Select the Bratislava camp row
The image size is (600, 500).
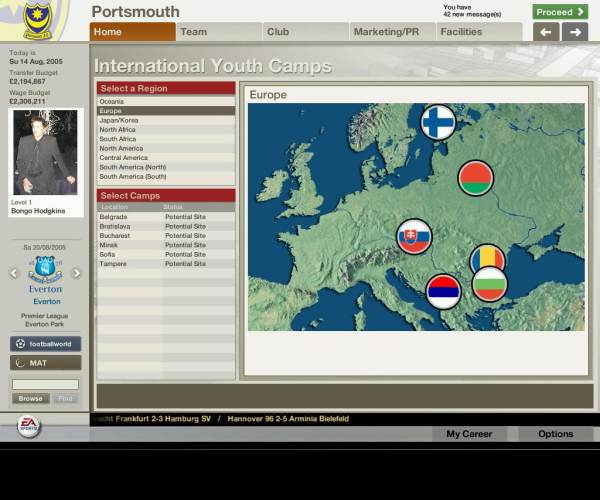(166, 226)
